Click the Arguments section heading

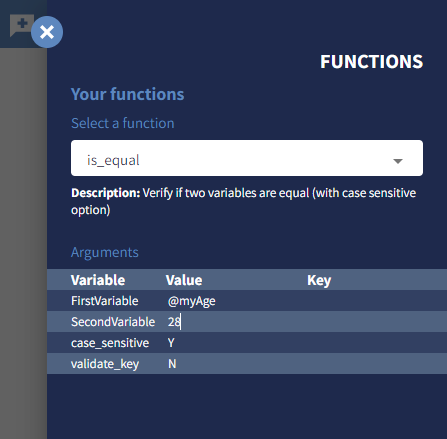tap(105, 252)
